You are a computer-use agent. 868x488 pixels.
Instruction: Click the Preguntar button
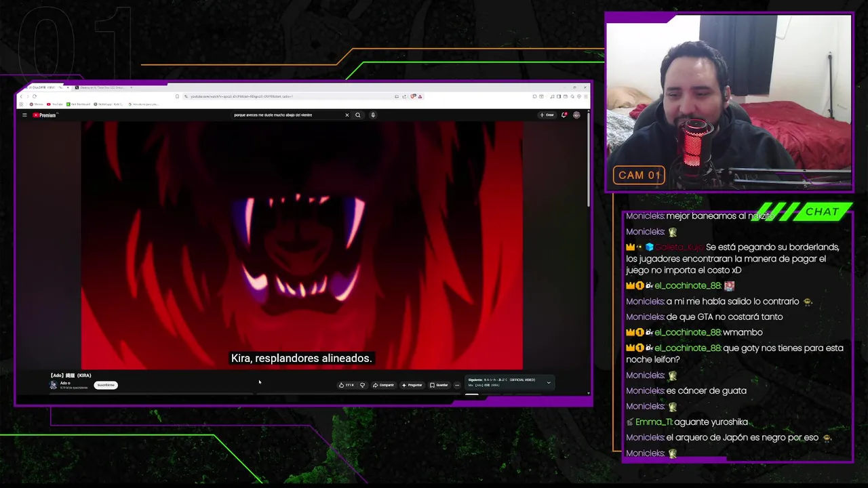pyautogui.click(x=412, y=385)
